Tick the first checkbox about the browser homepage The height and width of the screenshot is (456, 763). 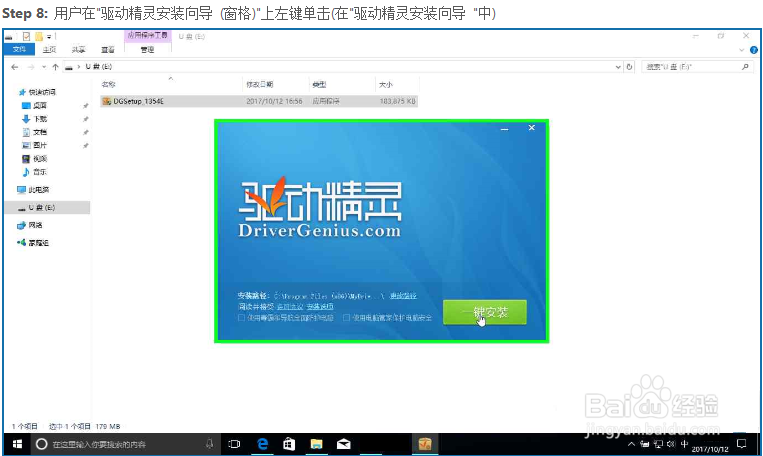[241, 318]
